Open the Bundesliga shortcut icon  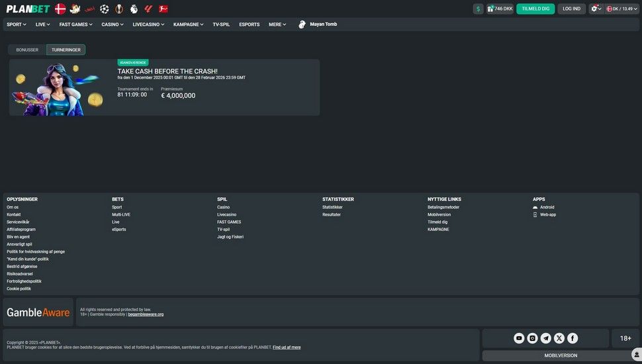(163, 9)
